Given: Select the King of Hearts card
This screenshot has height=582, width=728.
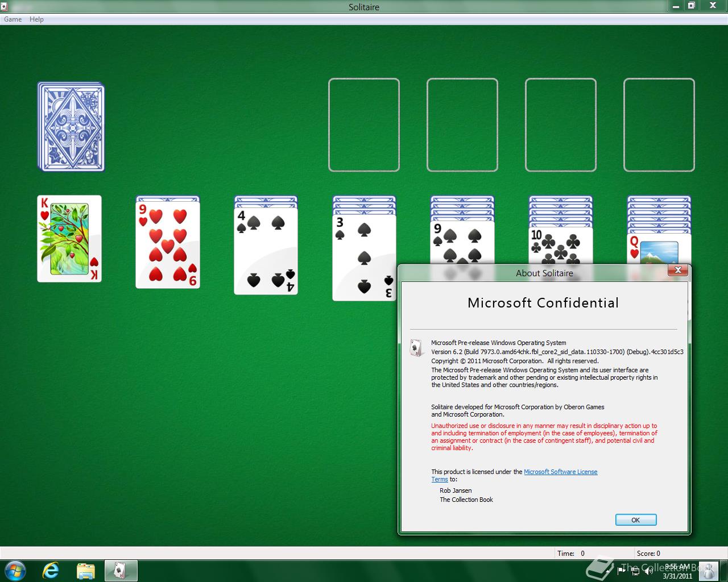Looking at the screenshot, I should 69,239.
